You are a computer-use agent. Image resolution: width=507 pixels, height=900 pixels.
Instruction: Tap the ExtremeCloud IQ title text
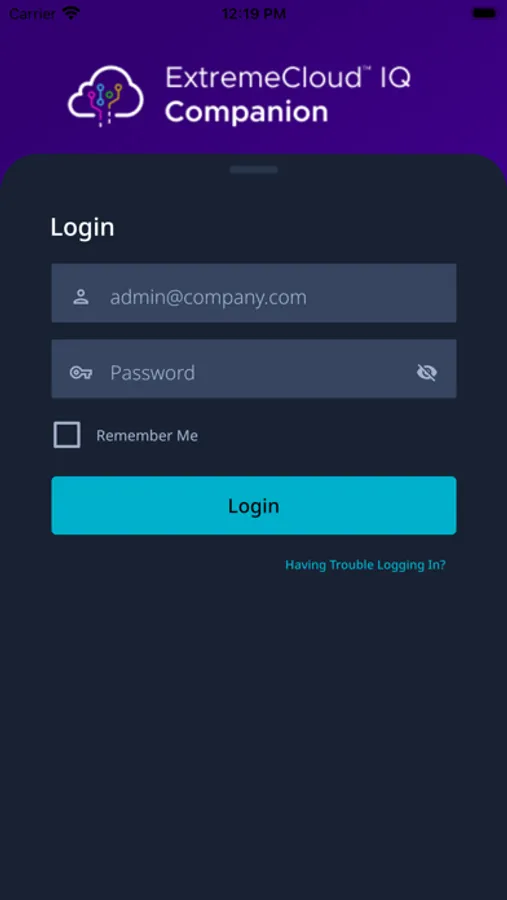288,77
